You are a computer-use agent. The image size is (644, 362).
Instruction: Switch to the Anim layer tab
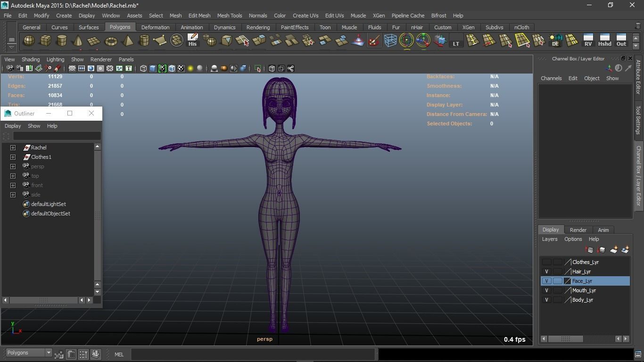coord(603,230)
